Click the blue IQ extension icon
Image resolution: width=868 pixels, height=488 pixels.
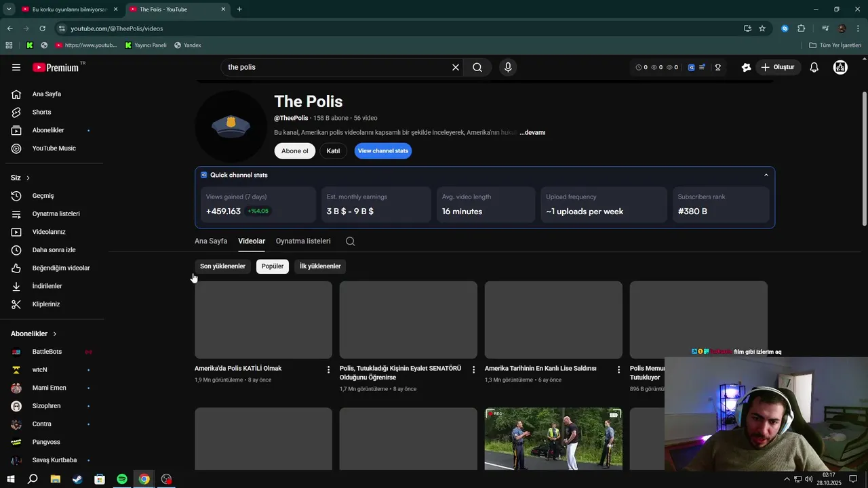coord(691,67)
